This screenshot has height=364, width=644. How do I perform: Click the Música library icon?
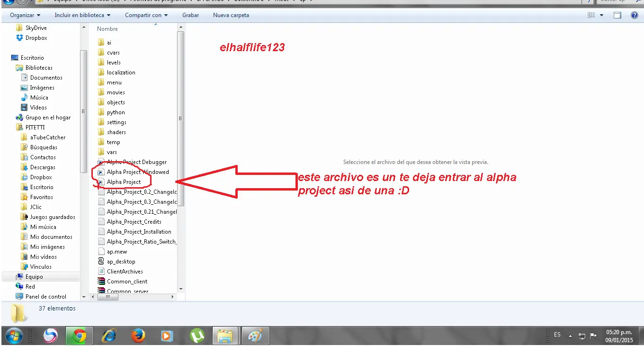click(x=24, y=98)
